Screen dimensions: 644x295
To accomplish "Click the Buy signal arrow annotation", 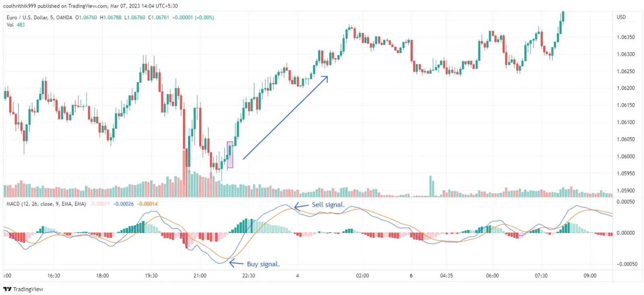I will pos(236,264).
